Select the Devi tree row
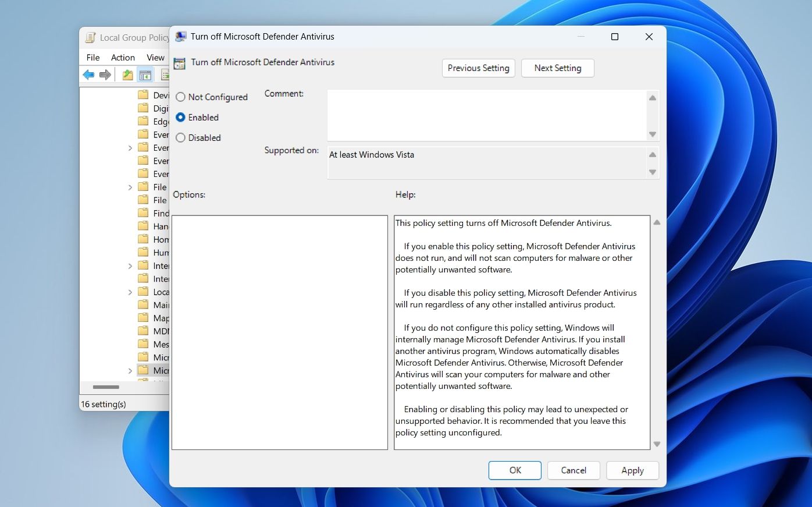 tap(153, 95)
